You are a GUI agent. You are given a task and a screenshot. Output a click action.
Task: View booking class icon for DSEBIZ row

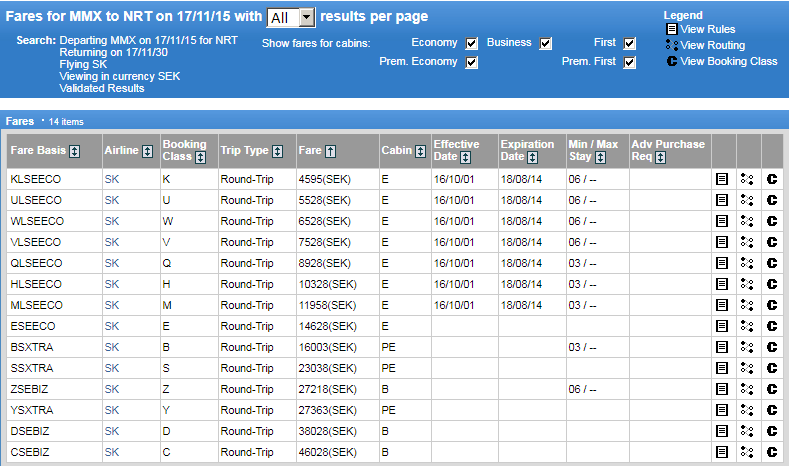coord(771,432)
